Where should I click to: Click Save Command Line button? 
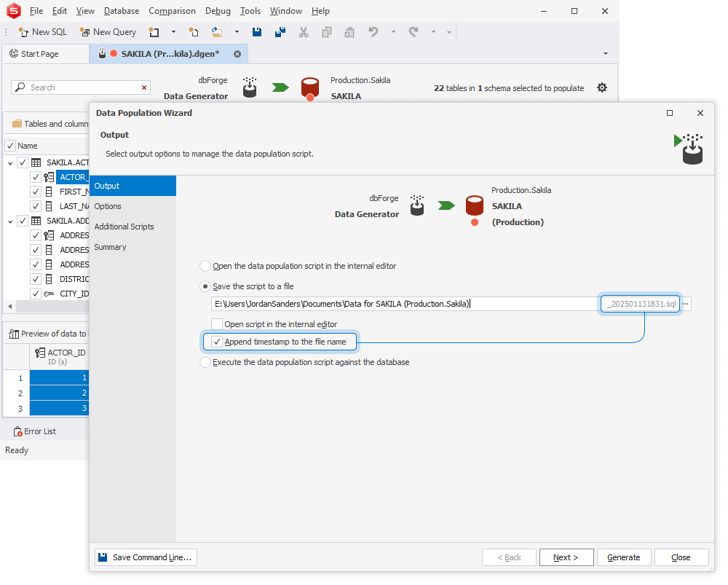click(146, 557)
